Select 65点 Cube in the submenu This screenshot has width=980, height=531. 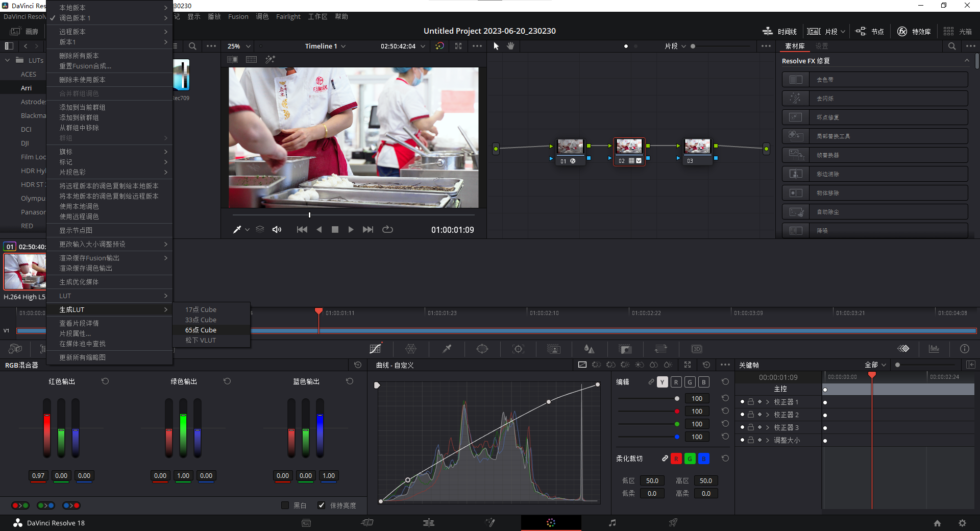[201, 330]
